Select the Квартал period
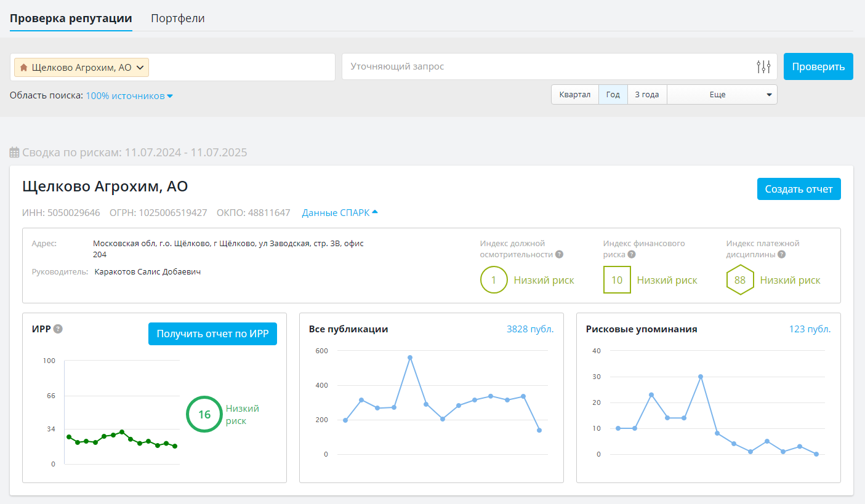Image resolution: width=865 pixels, height=504 pixels. pos(575,94)
